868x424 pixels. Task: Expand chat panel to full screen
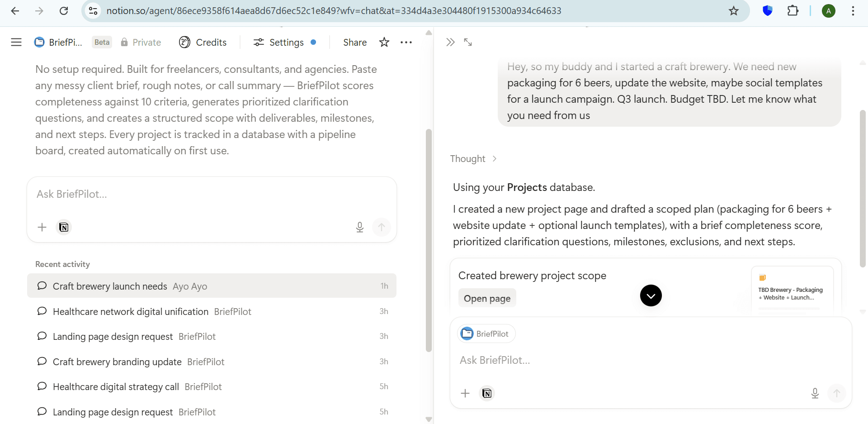pos(468,42)
